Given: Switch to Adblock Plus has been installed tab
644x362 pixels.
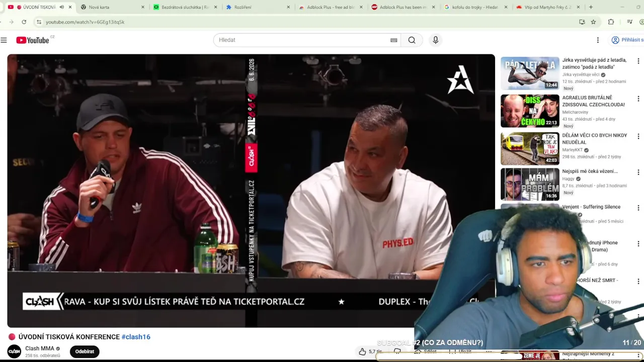Looking at the screenshot, I should [x=403, y=7].
